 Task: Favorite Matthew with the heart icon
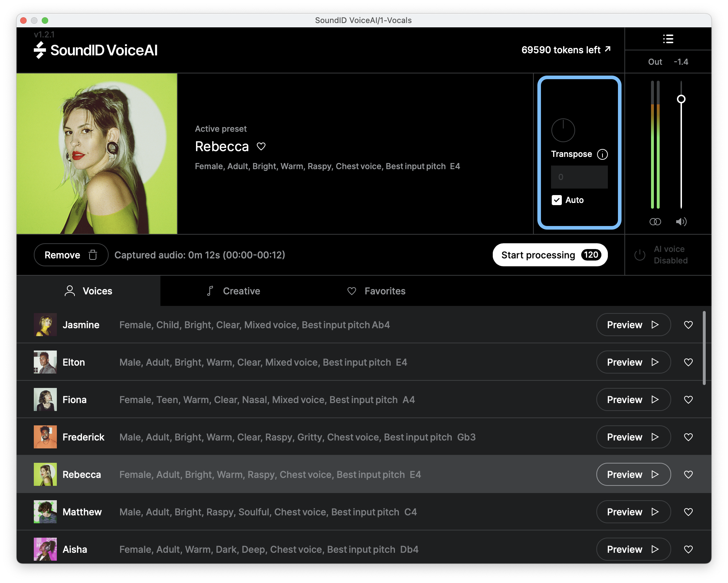pyautogui.click(x=688, y=512)
